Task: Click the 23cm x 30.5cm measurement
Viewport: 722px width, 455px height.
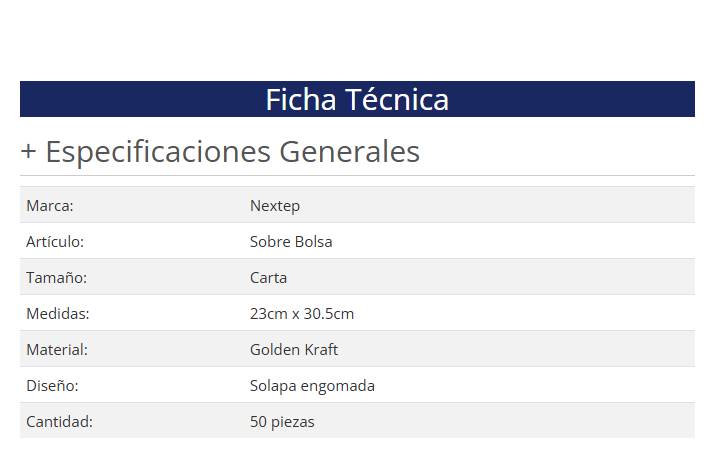Action: point(302,314)
